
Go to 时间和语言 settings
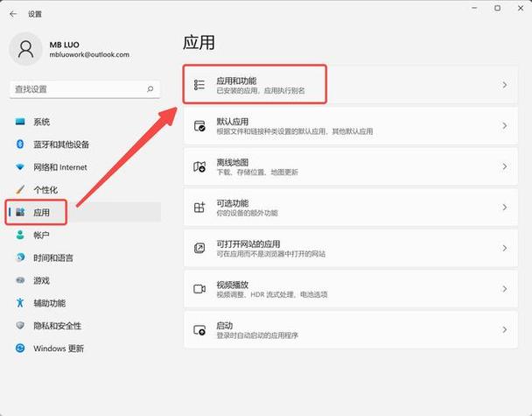(x=84, y=257)
